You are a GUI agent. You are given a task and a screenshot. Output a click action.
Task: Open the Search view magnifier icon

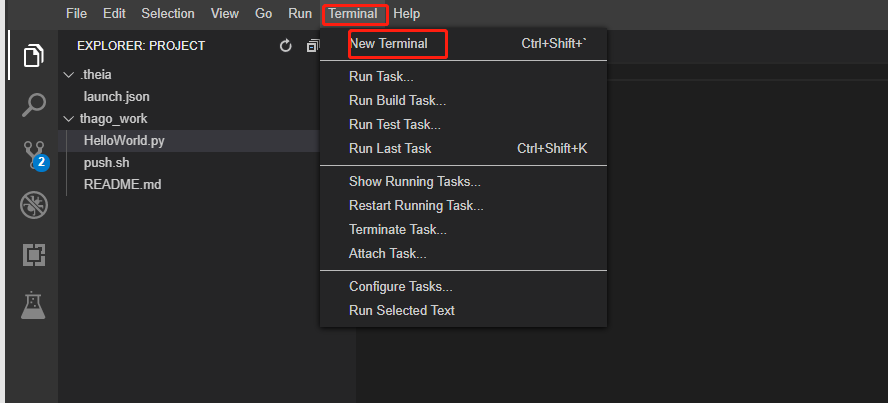tap(33, 105)
